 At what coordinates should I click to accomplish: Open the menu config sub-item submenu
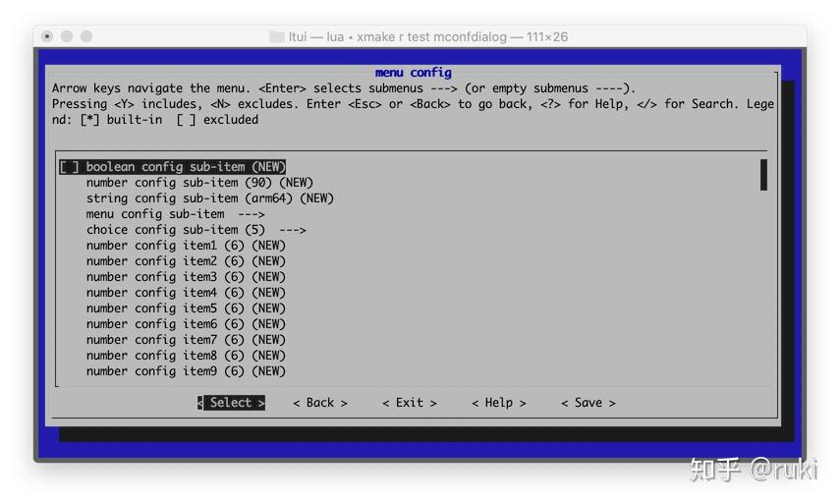click(175, 214)
